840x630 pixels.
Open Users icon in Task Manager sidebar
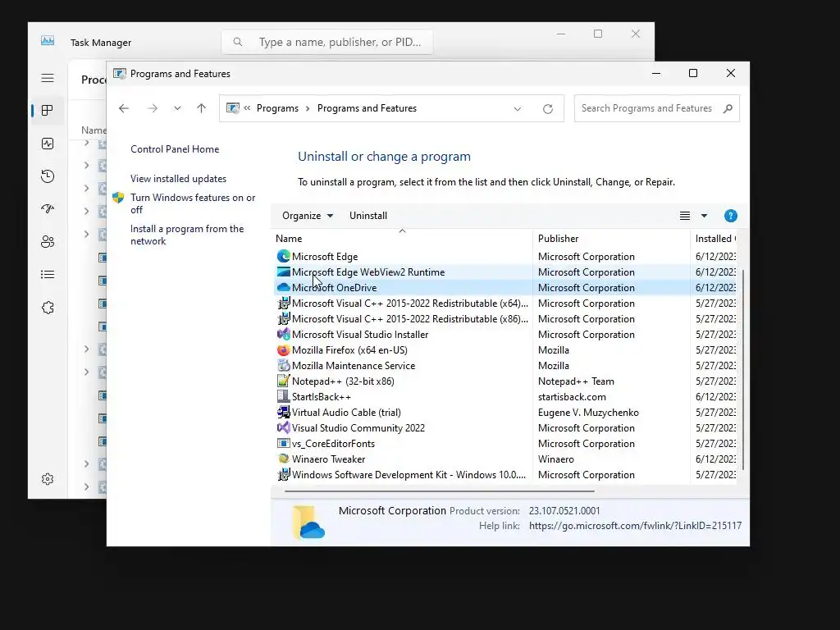(x=48, y=242)
